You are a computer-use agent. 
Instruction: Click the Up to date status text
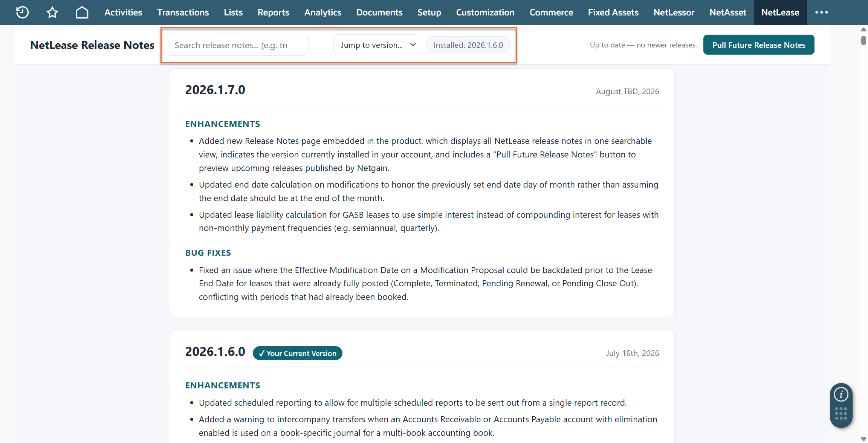click(643, 45)
